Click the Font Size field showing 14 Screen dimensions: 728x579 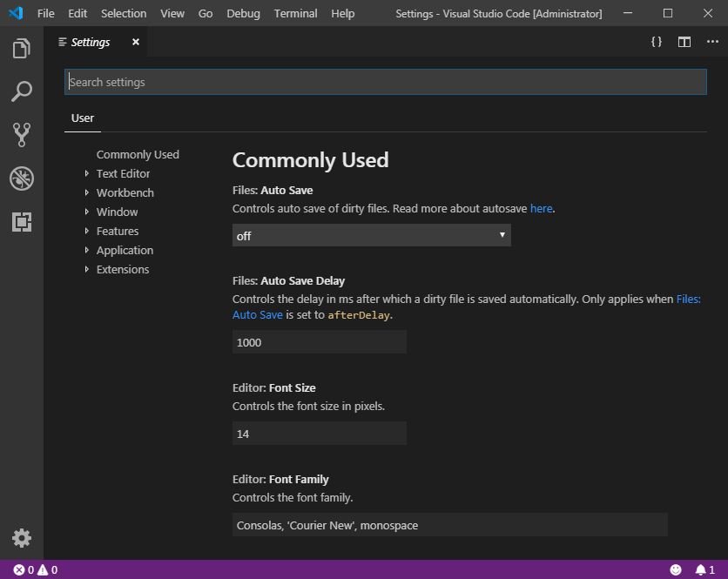pos(320,434)
